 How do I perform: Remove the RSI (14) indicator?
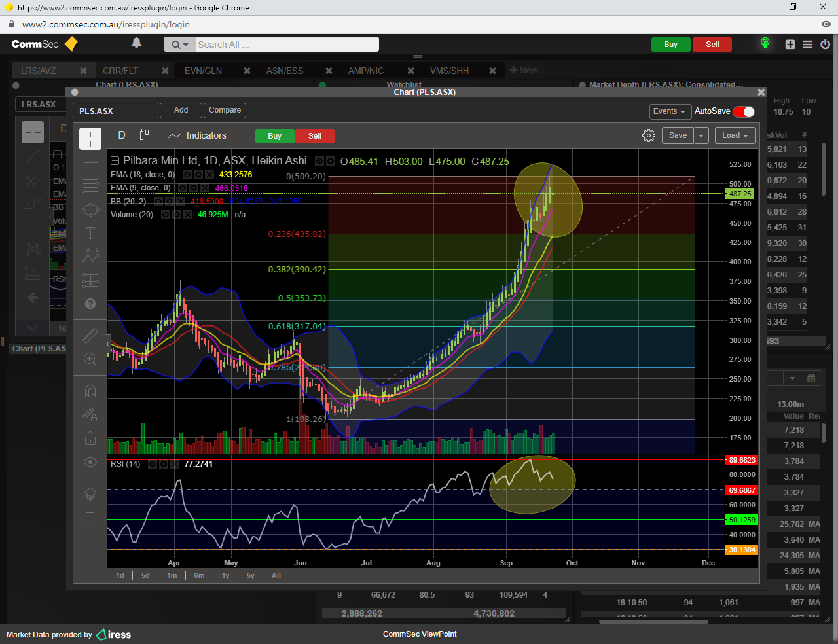[175, 464]
